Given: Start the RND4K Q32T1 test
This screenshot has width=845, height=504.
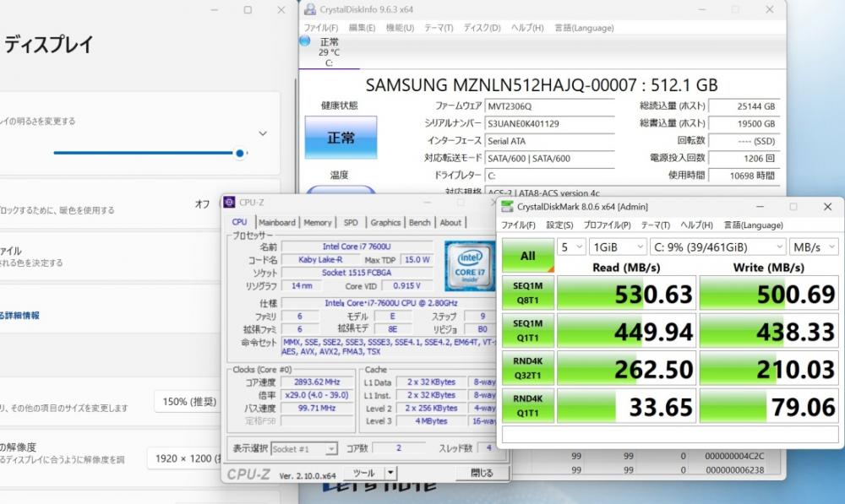Looking at the screenshot, I should pyautogui.click(x=527, y=368).
